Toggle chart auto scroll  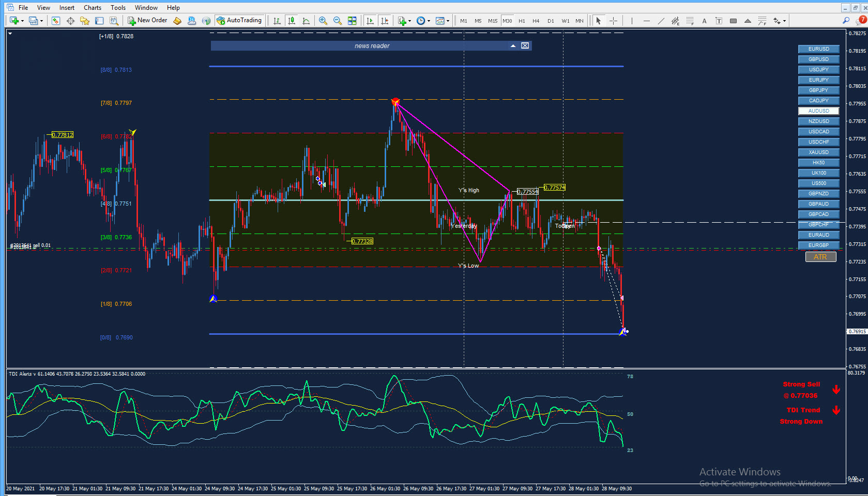370,21
